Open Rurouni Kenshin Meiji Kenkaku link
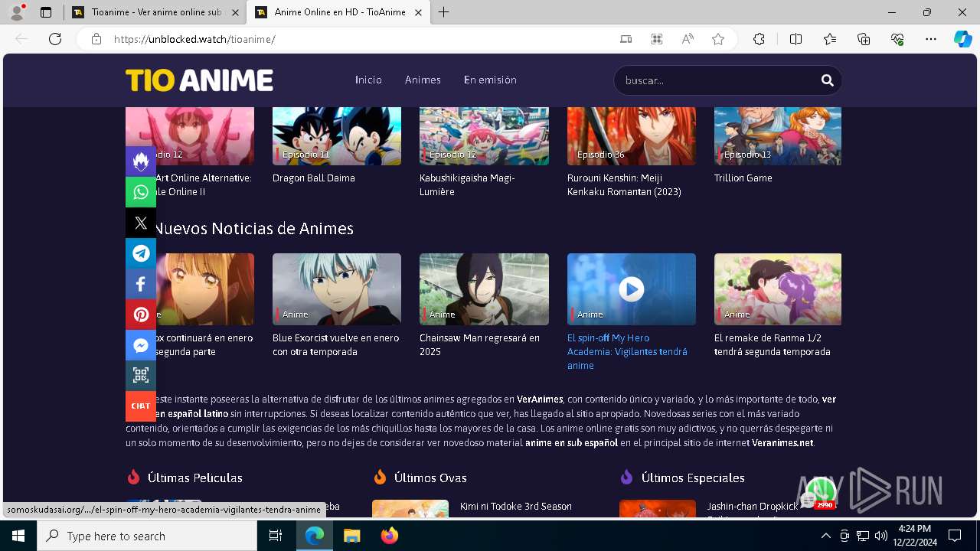The width and height of the screenshot is (980, 551). pyautogui.click(x=624, y=184)
